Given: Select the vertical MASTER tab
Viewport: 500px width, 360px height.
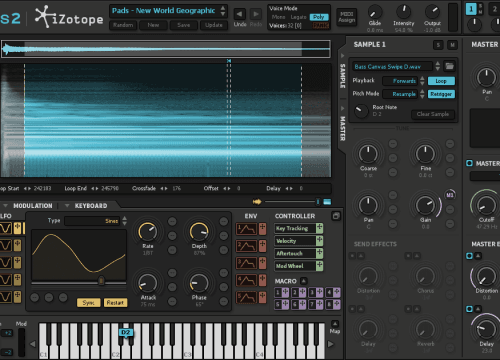Looking at the screenshot, I should pos(342,128).
